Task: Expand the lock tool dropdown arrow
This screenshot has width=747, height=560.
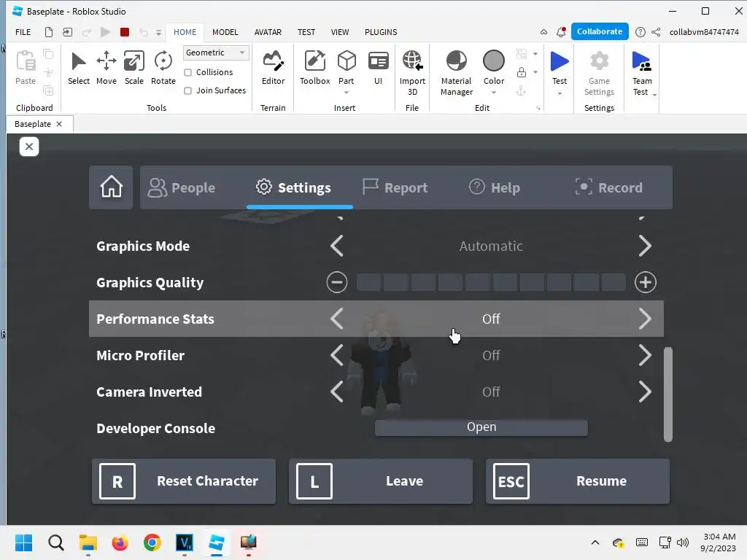Action: click(x=535, y=72)
